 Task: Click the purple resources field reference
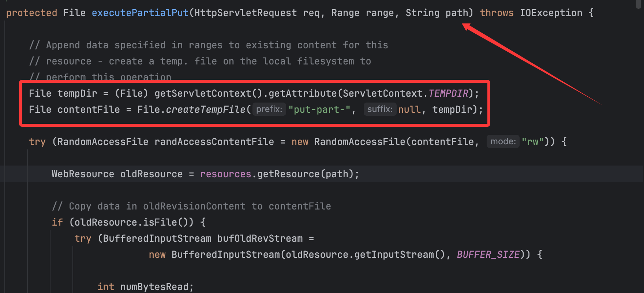[x=225, y=174]
